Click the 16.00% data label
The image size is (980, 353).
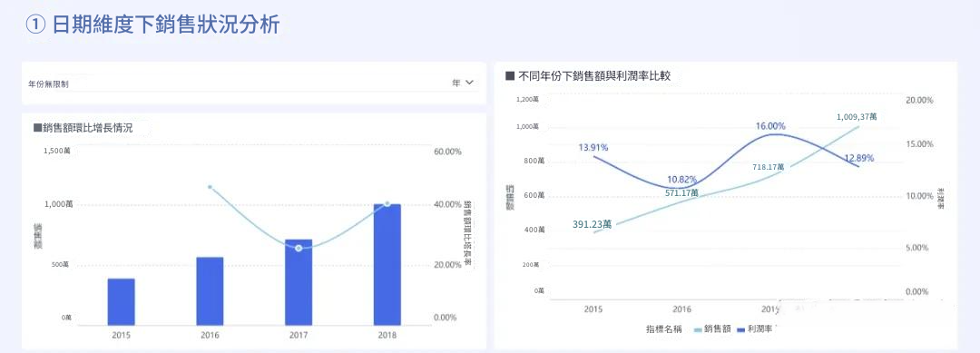tap(770, 125)
